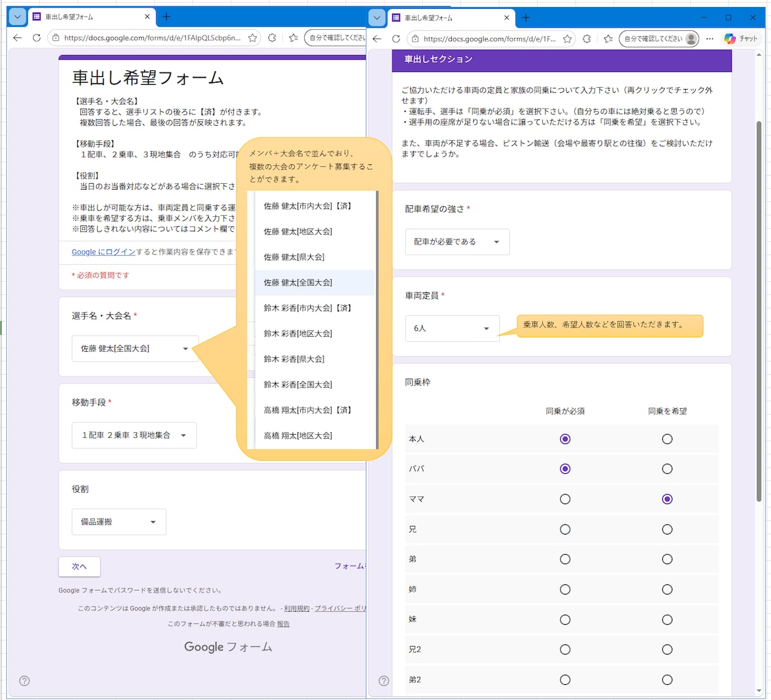Open new tab in right browser window
This screenshot has width=771, height=700.
coord(526,18)
